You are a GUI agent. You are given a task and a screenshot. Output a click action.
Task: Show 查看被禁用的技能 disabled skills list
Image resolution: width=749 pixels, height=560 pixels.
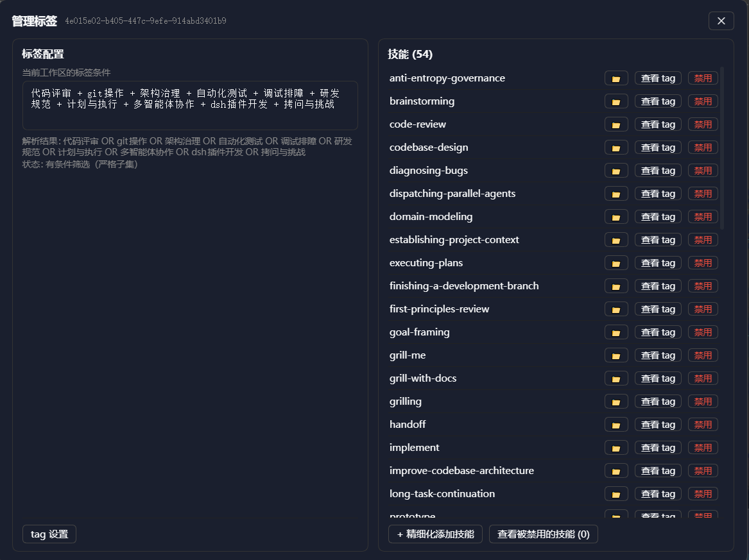(x=543, y=534)
